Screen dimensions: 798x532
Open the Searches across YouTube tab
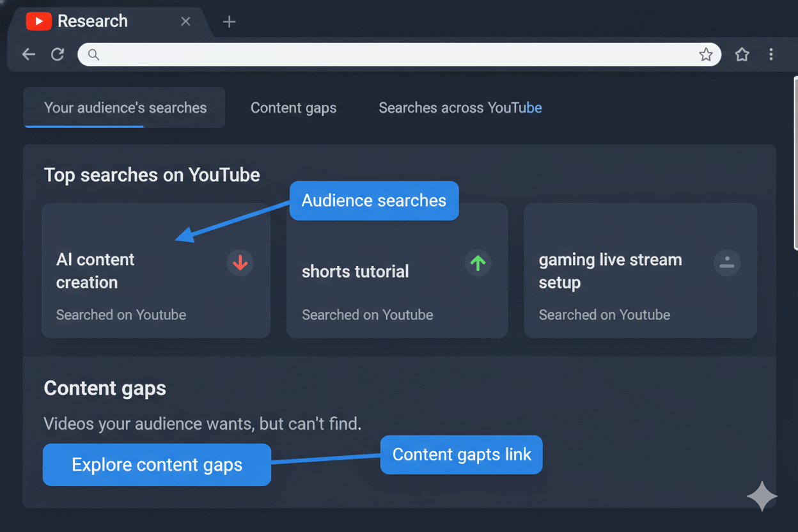click(x=460, y=107)
